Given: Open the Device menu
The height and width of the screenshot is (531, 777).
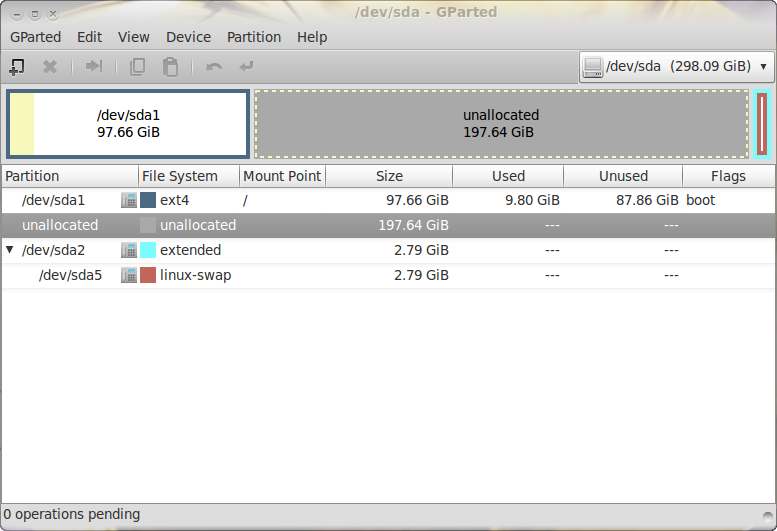Looking at the screenshot, I should pyautogui.click(x=189, y=37).
